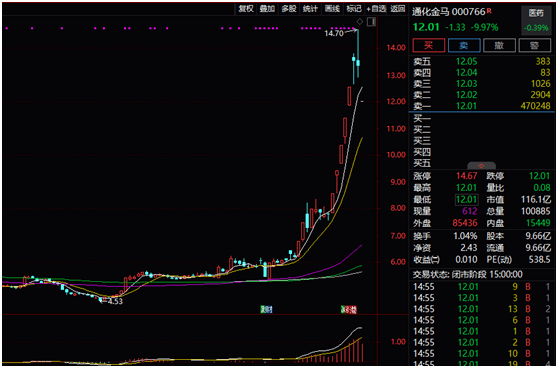Image resolution: width=558 pixels, height=368 pixels.
Task: Click the 10.00 price axis label
Action: tap(396, 155)
